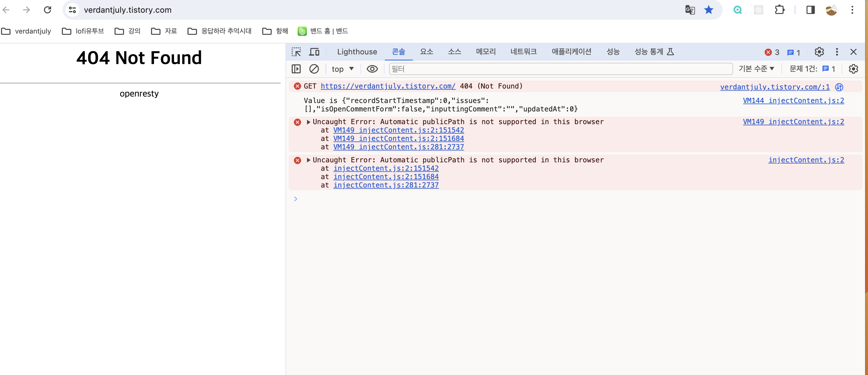This screenshot has height=375, width=868.
Task: Click the live expression eye icon
Action: (372, 69)
